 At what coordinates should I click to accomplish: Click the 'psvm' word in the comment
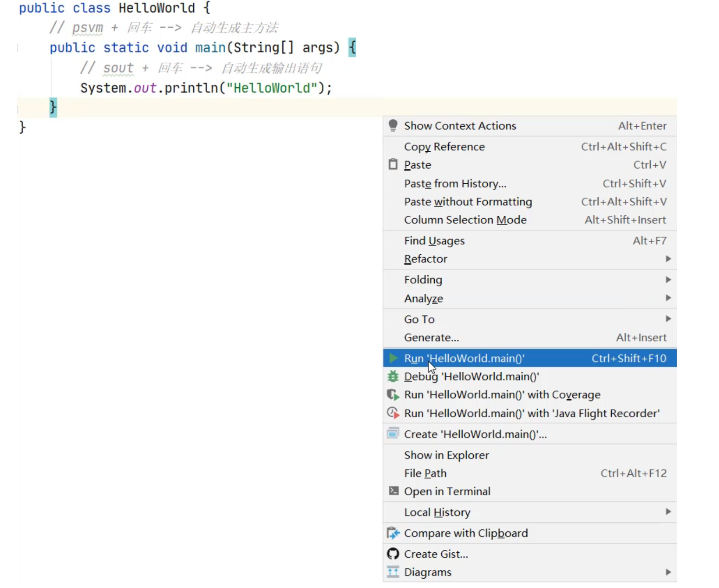87,28
